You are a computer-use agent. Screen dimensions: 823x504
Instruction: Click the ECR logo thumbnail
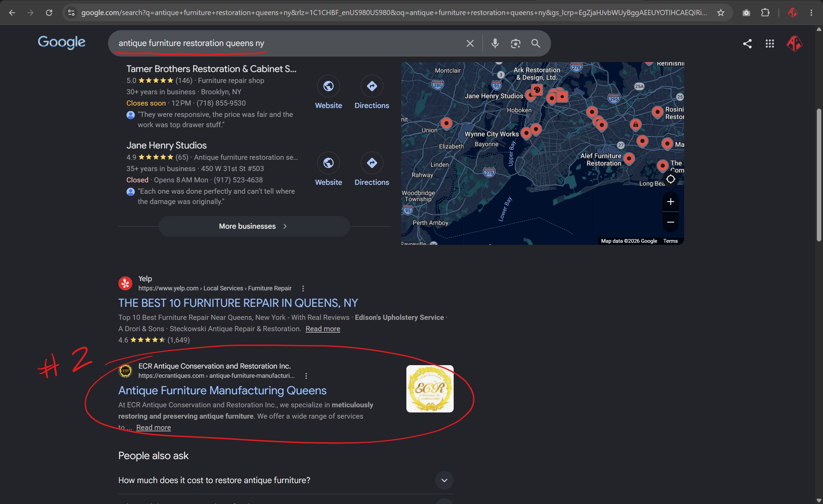[x=430, y=389]
